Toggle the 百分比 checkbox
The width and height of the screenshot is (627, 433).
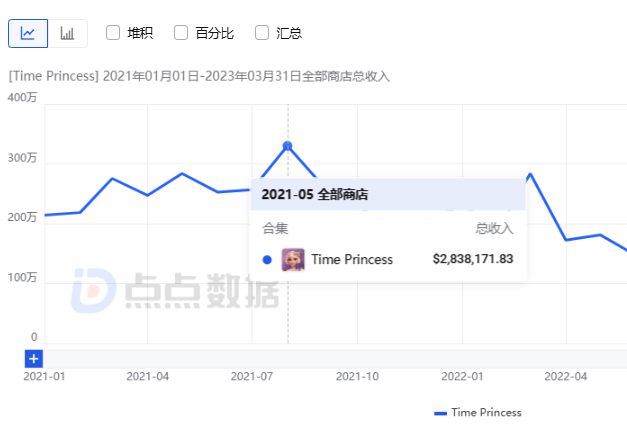point(181,33)
